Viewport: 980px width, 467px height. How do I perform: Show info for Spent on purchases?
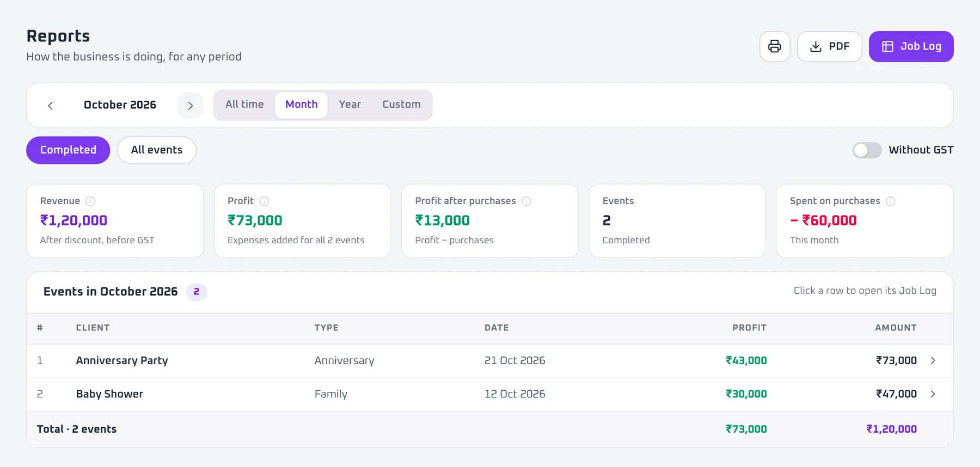coord(891,201)
